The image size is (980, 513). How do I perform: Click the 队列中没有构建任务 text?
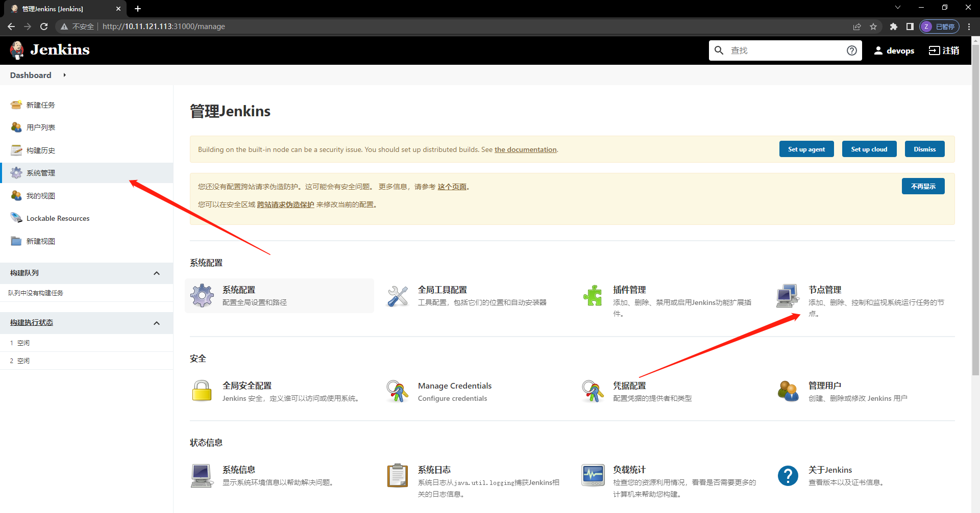(36, 293)
